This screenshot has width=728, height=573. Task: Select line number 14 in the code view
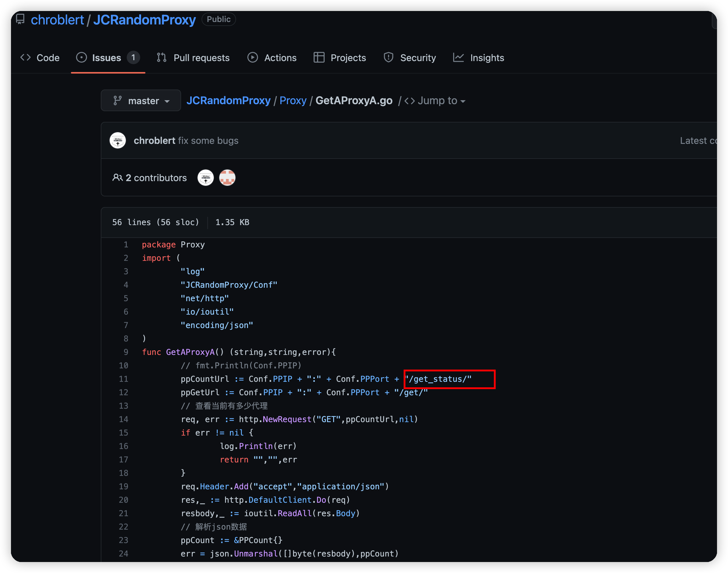[x=124, y=419]
